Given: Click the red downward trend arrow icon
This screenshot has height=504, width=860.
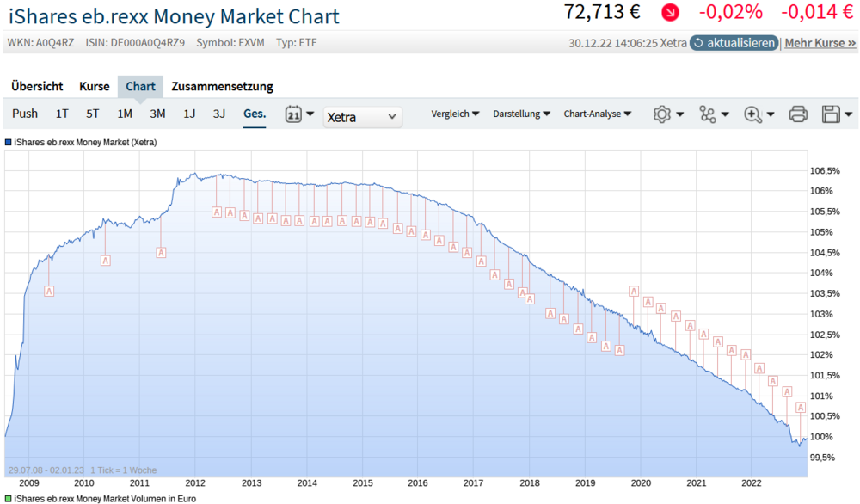Looking at the screenshot, I should (x=670, y=12).
